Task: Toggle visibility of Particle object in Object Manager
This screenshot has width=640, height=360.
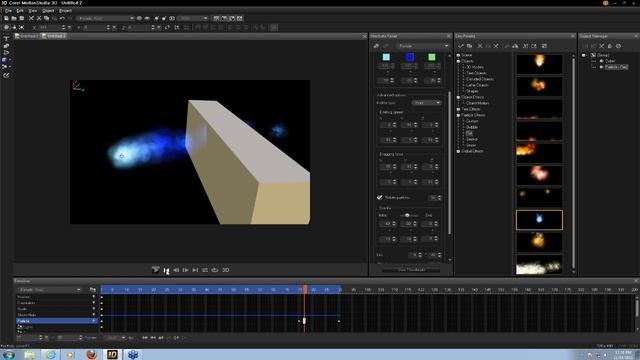Action: [x=601, y=67]
